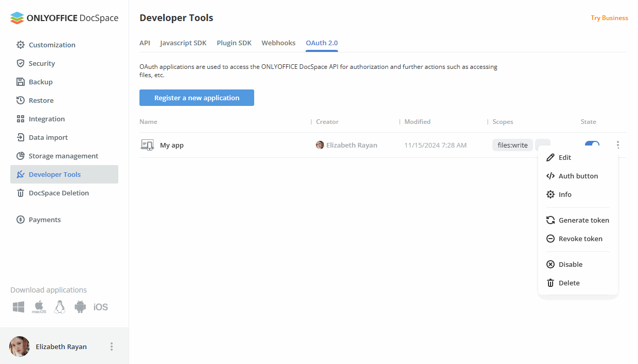The height and width of the screenshot is (364, 638).
Task: Click the 11/15/2024 7:28 AM modified date
Action: tap(435, 145)
